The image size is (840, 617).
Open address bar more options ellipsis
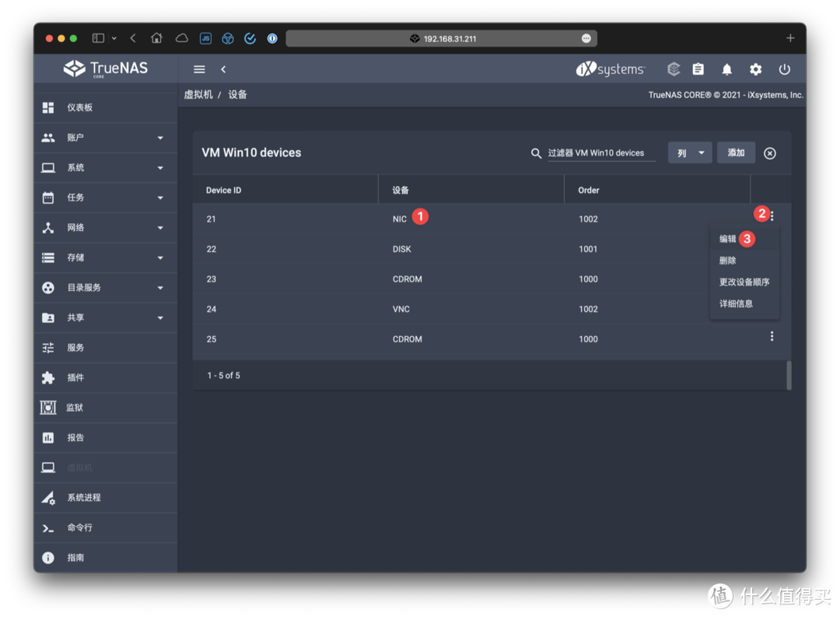pyautogui.click(x=586, y=39)
